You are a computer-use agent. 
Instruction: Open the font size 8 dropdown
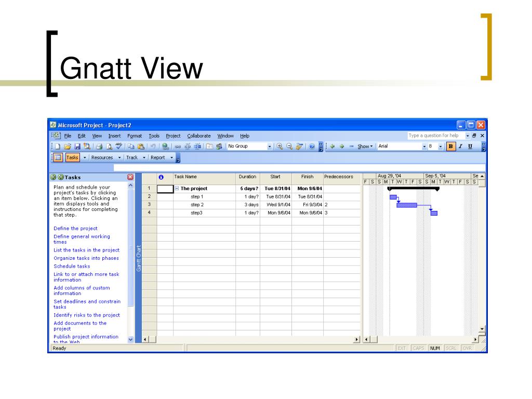tap(441, 147)
